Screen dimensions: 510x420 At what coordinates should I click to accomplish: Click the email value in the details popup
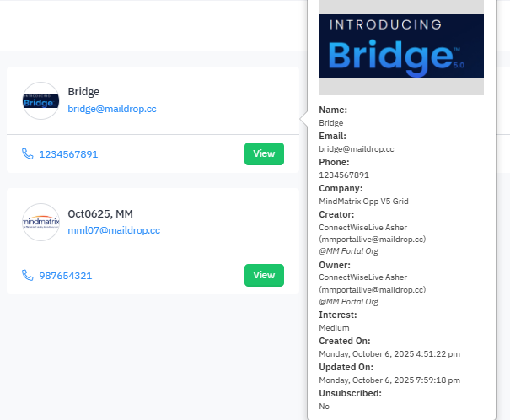point(357,148)
